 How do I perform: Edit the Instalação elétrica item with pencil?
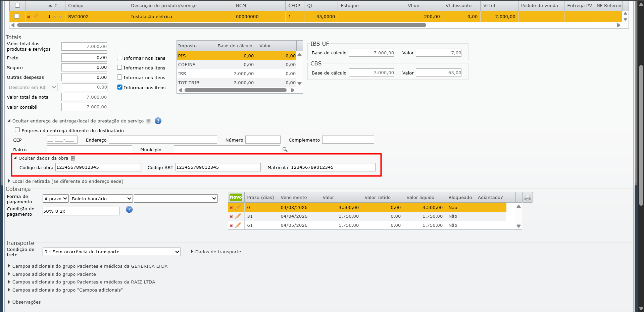pos(35,16)
